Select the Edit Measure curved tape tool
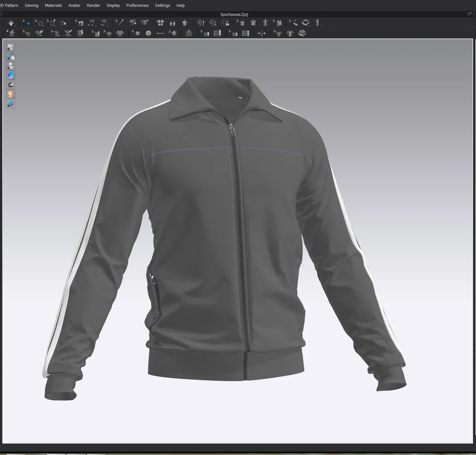Screen dimensions: 476x455 pyautogui.click(x=294, y=23)
